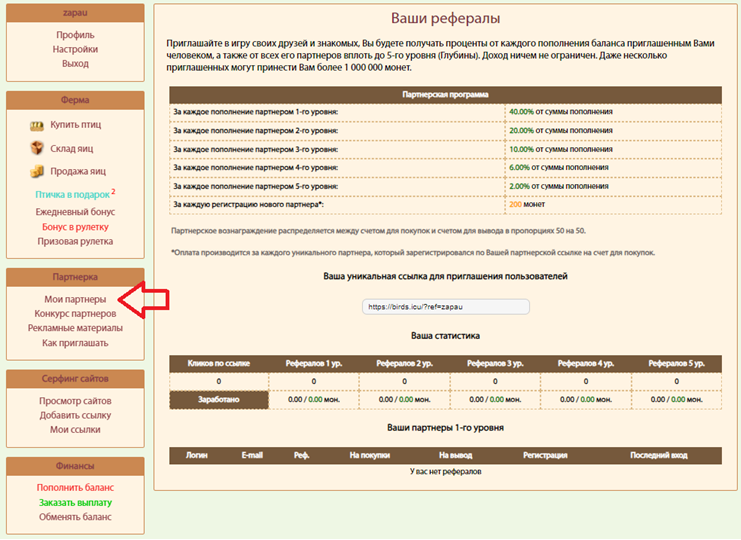Go to Склад яиц
741x540 pixels.
coord(72,148)
